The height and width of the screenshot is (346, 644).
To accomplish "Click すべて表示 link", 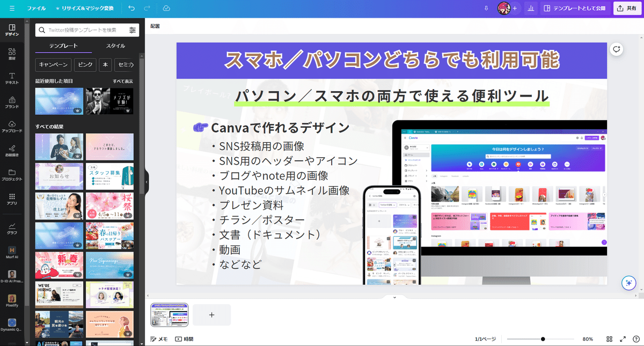I will tap(122, 82).
